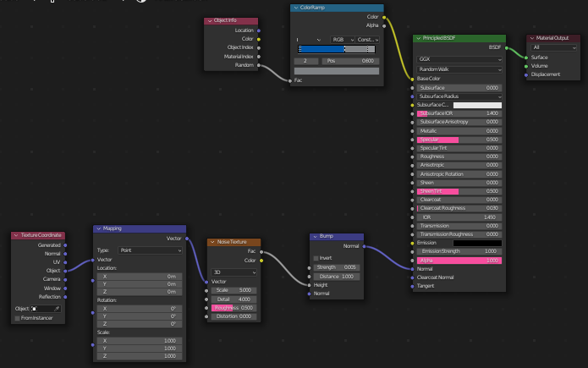The width and height of the screenshot is (588, 368).
Task: Open the GGX distribution dropdown
Action: point(459,60)
